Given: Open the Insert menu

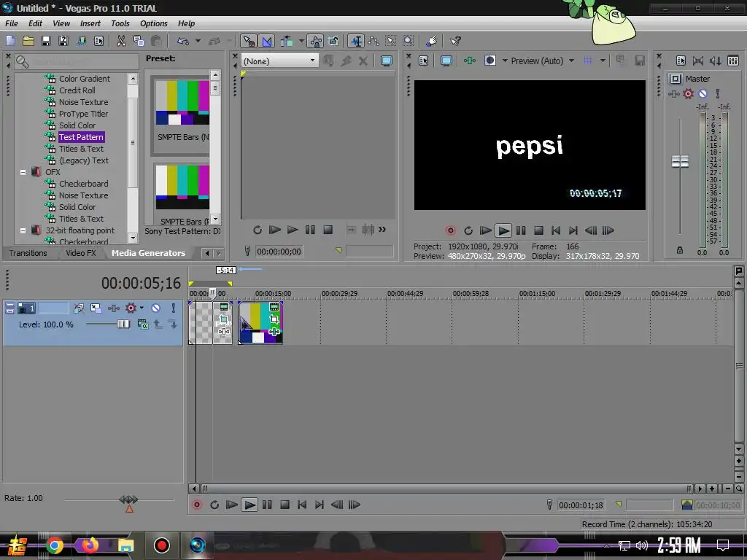Looking at the screenshot, I should tap(90, 23).
